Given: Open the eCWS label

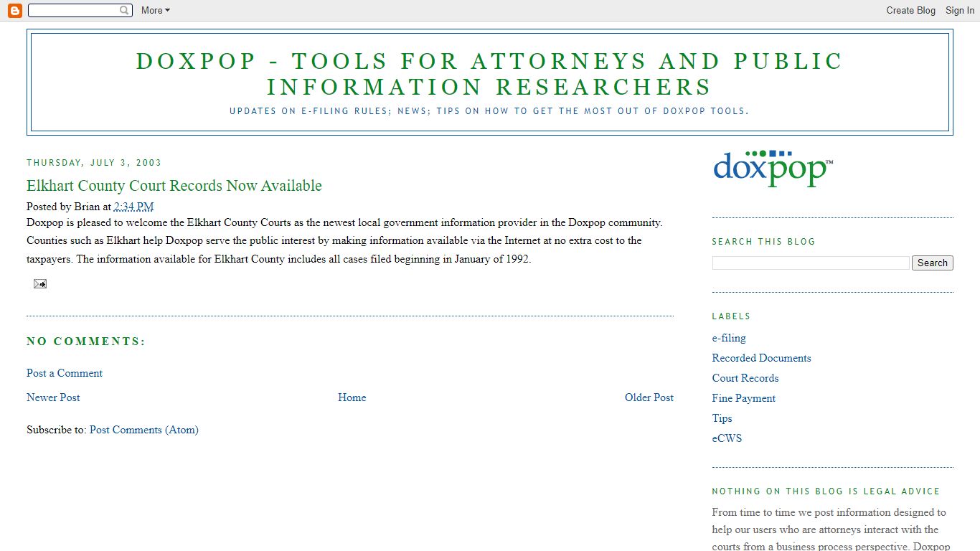Looking at the screenshot, I should pyautogui.click(x=727, y=438).
